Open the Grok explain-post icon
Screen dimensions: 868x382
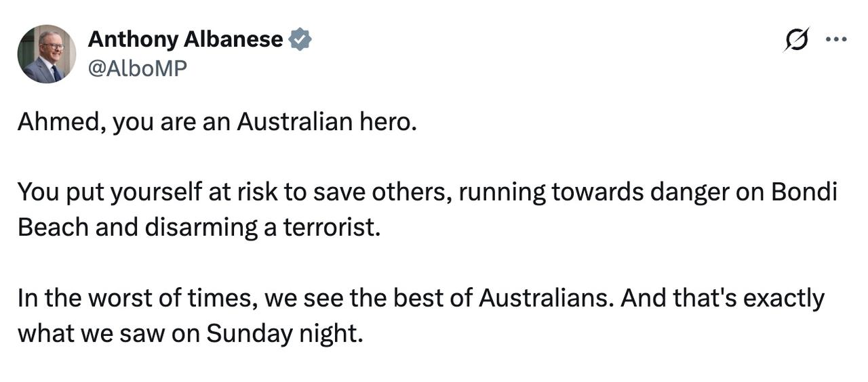[796, 40]
